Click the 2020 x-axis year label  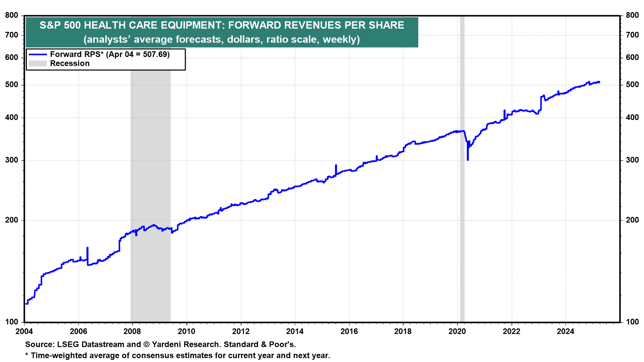pos(457,331)
